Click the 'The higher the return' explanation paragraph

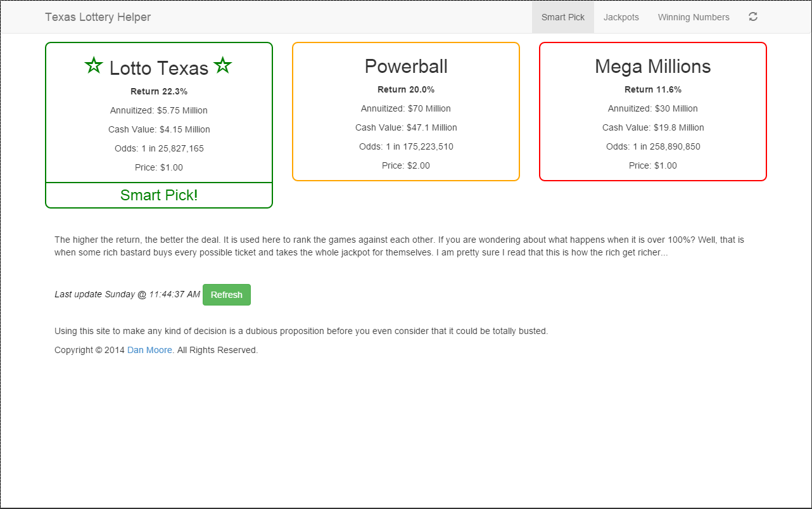tap(399, 246)
